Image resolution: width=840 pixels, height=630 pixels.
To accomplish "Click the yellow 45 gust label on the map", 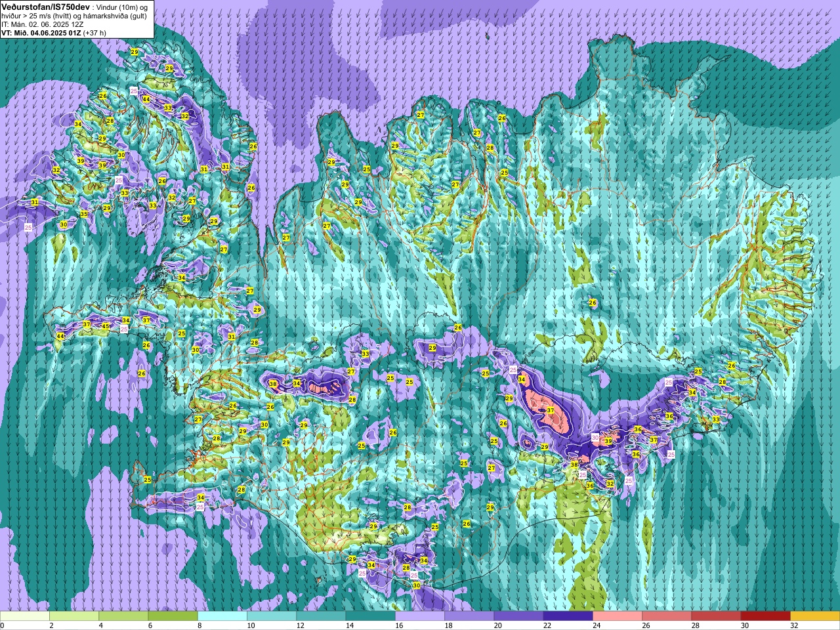I will (106, 326).
